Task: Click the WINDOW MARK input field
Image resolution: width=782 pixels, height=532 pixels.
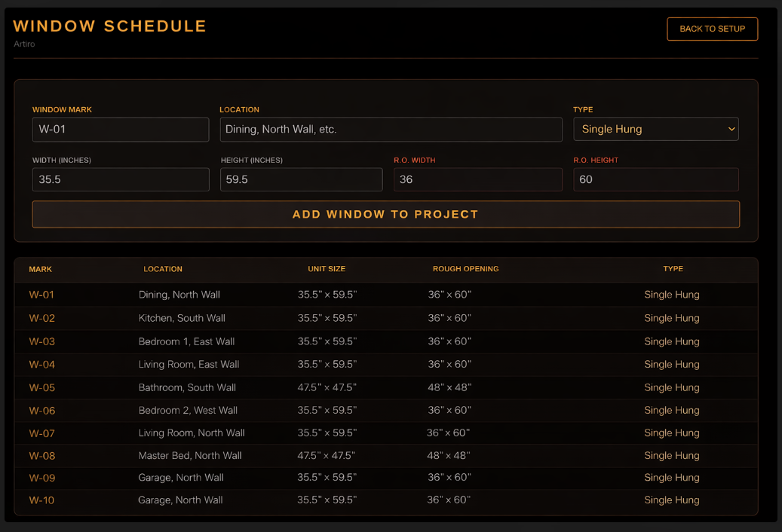Action: pyautogui.click(x=120, y=129)
